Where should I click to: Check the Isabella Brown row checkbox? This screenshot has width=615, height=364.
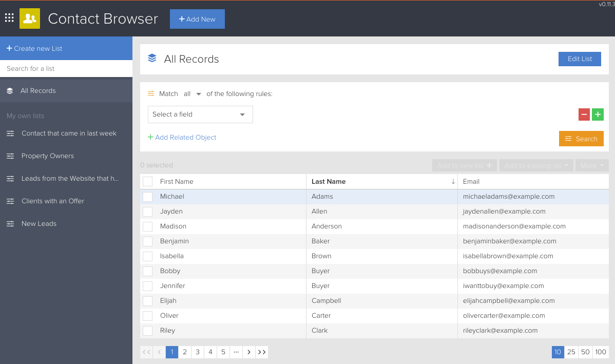tap(147, 256)
